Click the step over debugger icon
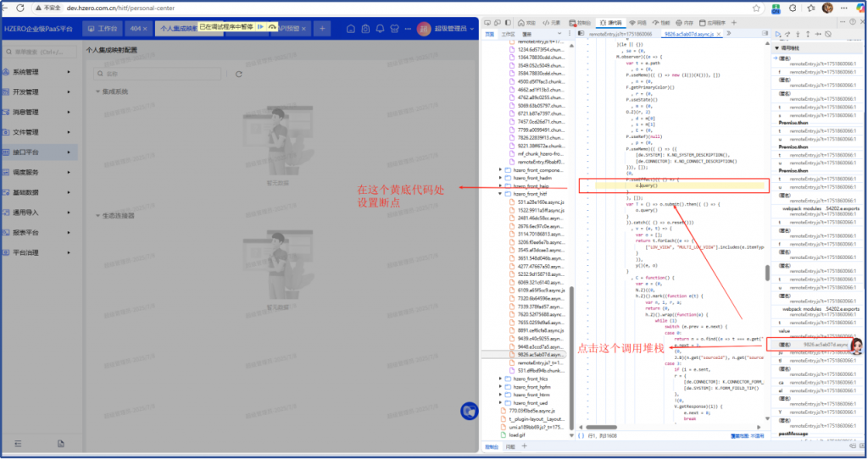 (x=789, y=35)
